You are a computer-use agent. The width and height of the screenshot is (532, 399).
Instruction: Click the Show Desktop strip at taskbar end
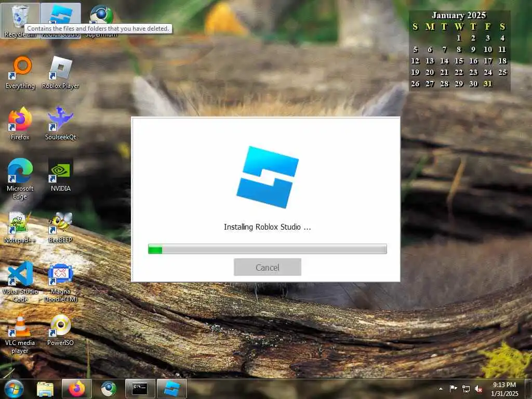coord(529,389)
